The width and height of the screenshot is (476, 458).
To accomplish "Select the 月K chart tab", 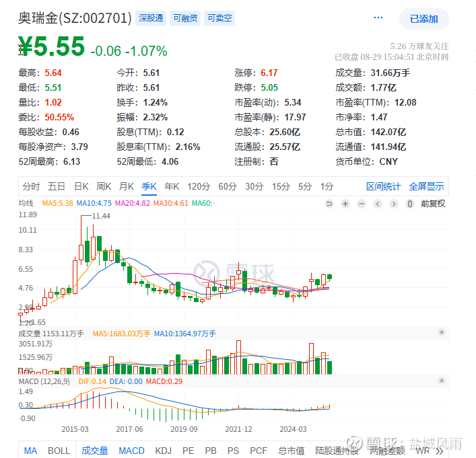I will (x=127, y=186).
